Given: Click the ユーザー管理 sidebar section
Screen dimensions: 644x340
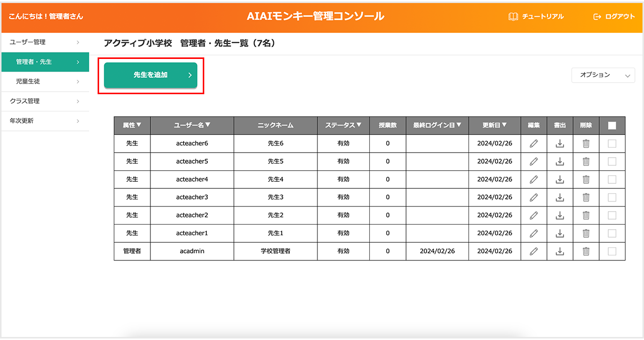Looking at the screenshot, I should (44, 42).
